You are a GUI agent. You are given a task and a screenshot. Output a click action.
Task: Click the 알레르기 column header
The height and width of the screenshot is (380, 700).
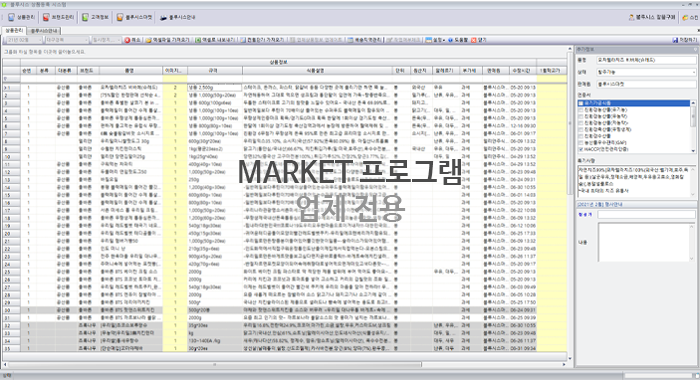[446, 71]
